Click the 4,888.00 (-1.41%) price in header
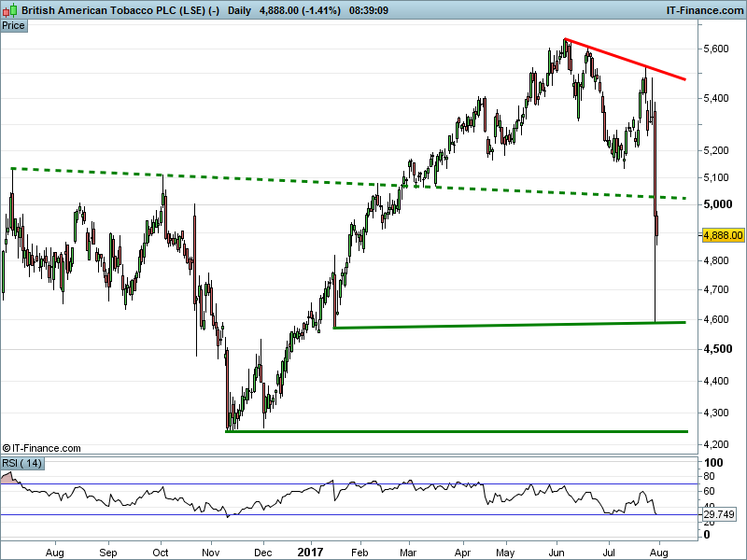 click(300, 10)
